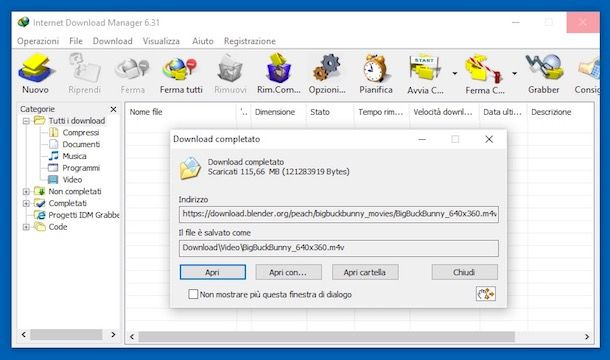Click the Apri cartella button
Image resolution: width=610 pixels, height=360 pixels.
(x=365, y=272)
